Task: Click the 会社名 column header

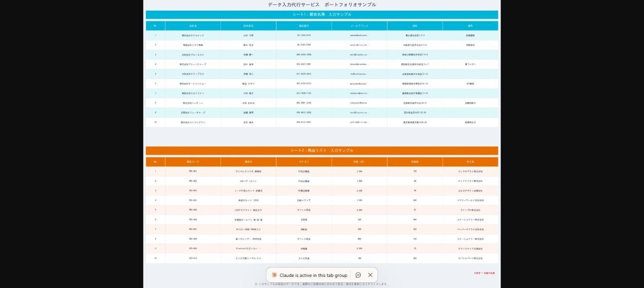Action: click(x=193, y=26)
